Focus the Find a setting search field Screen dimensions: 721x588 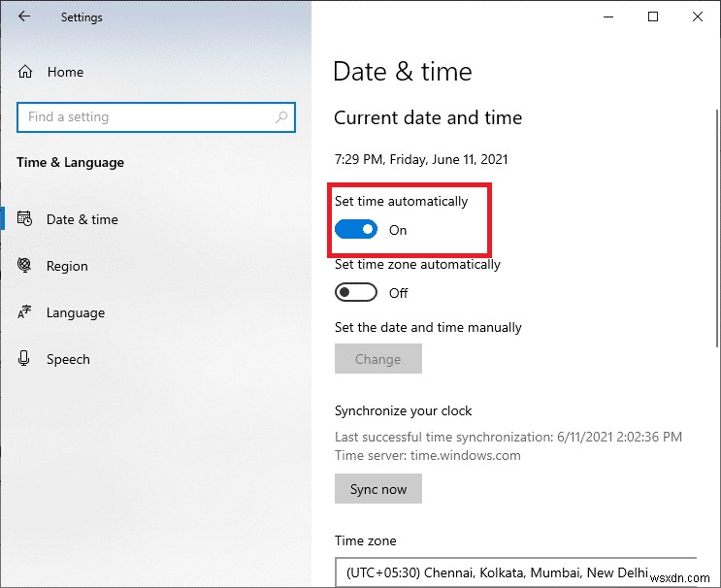[x=156, y=117]
